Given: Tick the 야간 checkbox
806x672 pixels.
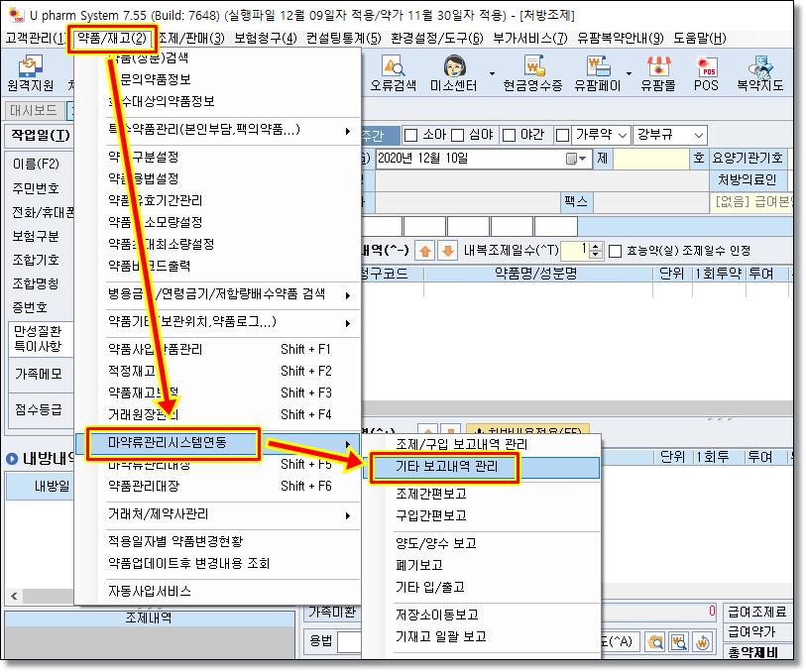Looking at the screenshot, I should 510,135.
